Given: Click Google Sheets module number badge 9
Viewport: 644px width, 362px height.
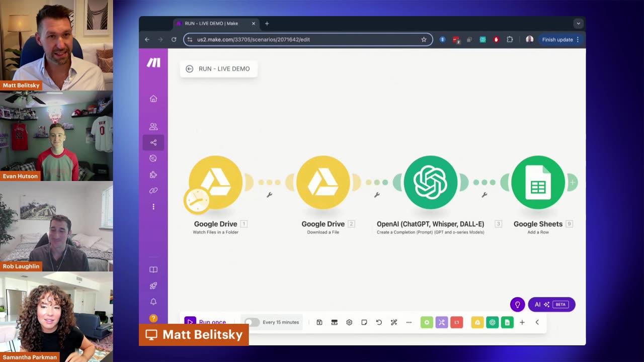Looking at the screenshot, I should coord(570,224).
